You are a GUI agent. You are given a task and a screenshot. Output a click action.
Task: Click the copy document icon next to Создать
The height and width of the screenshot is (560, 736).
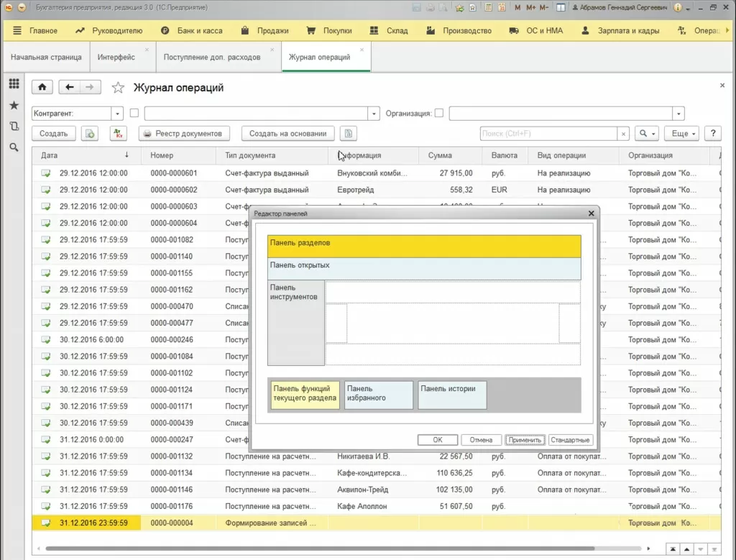click(x=89, y=133)
